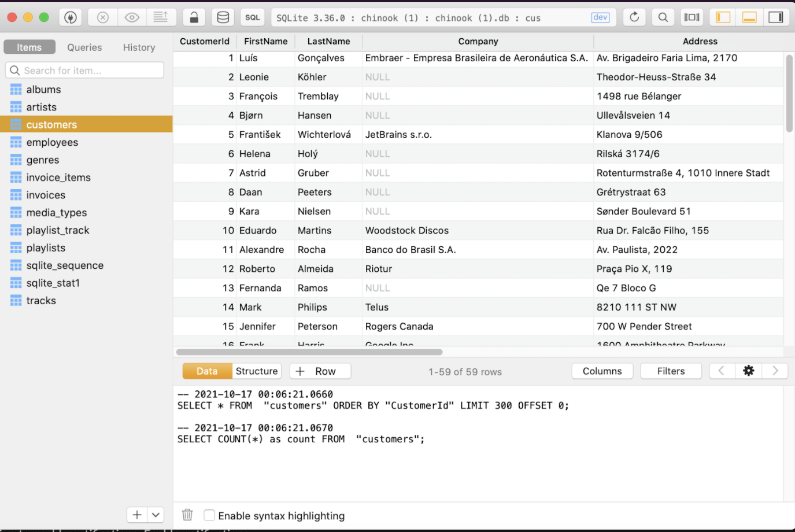
Task: Open the database selector icon in the toolbar
Action: [223, 17]
